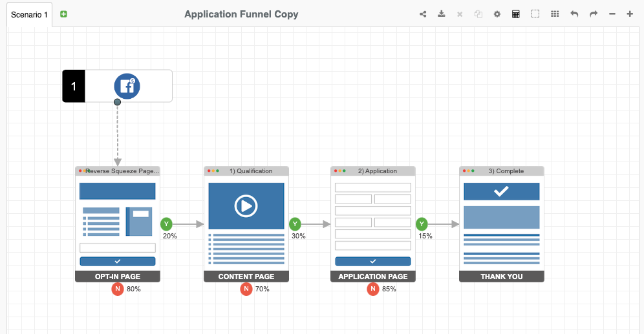Click the share icon in toolbar
The width and height of the screenshot is (644, 334).
coord(423,14)
